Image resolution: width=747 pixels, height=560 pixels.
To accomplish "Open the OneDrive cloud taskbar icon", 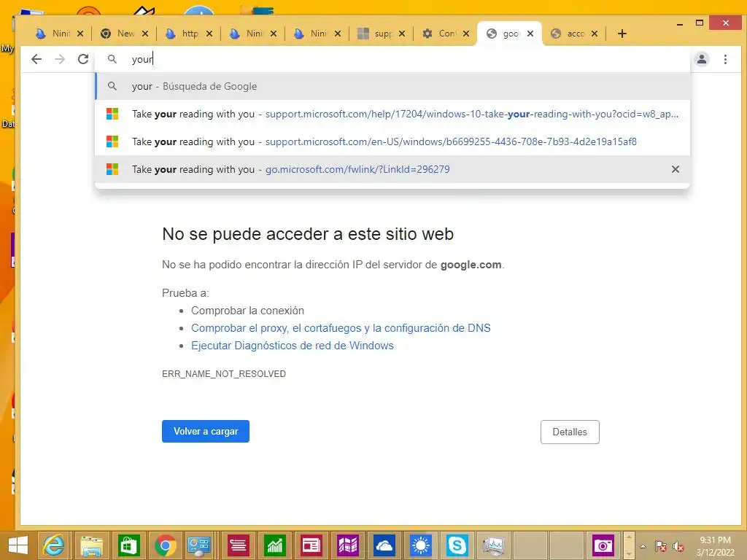I will [384, 545].
